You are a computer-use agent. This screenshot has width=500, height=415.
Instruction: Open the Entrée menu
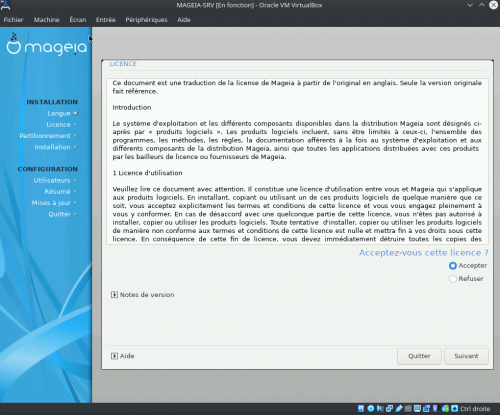(x=105, y=20)
